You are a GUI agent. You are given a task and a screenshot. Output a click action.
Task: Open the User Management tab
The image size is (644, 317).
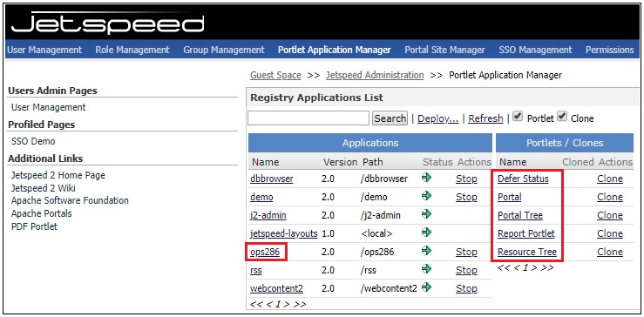(x=44, y=51)
